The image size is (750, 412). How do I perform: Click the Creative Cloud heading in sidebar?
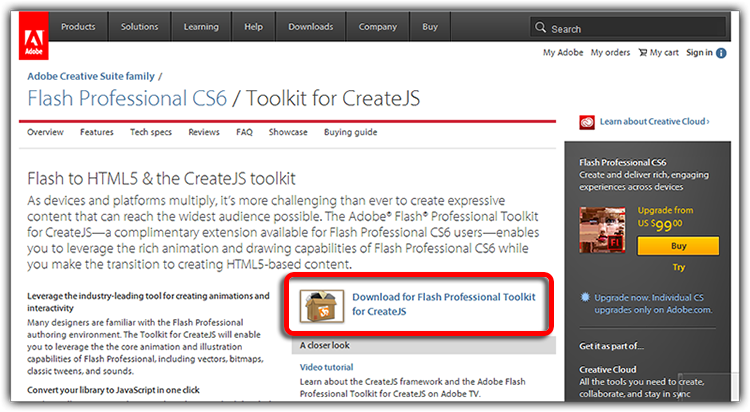tap(607, 370)
